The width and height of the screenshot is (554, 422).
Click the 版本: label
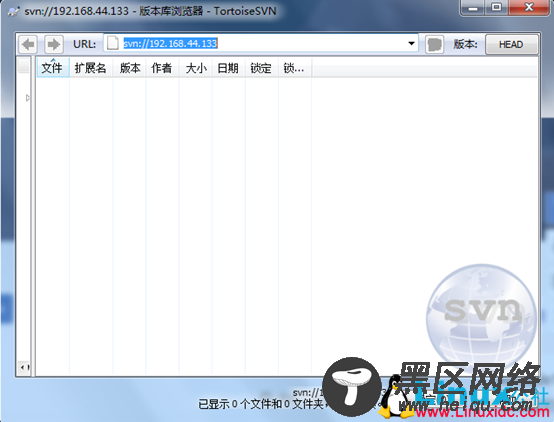coord(465,44)
